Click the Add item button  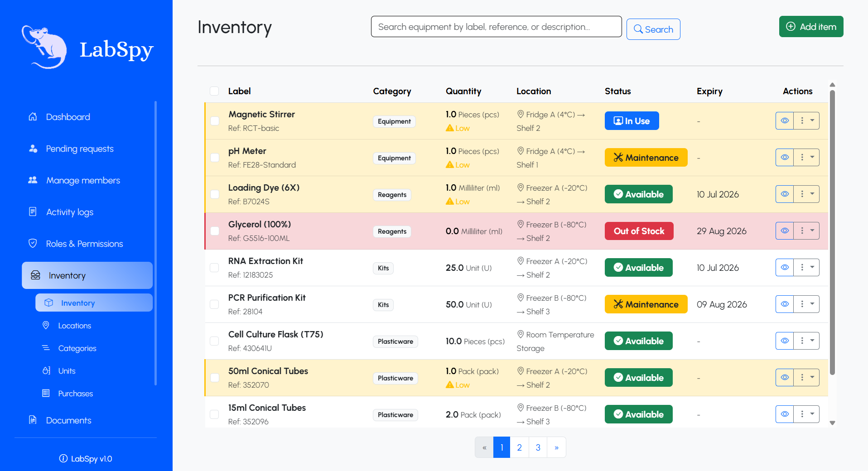point(811,26)
